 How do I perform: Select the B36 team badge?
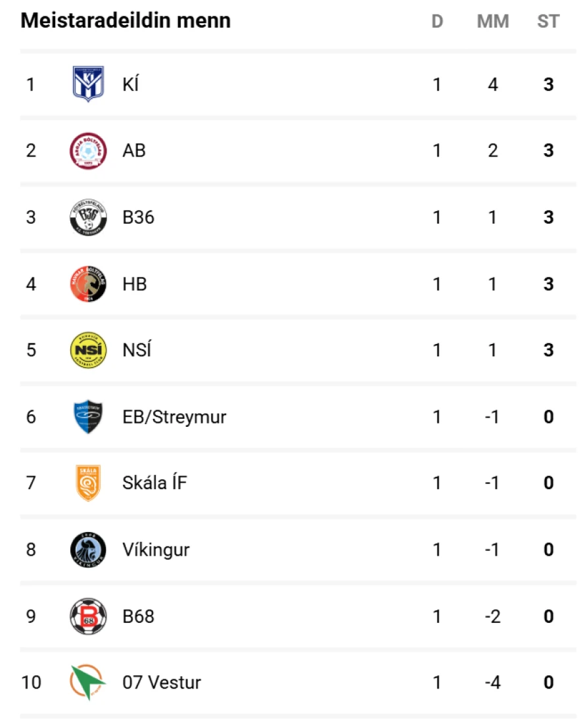click(87, 218)
